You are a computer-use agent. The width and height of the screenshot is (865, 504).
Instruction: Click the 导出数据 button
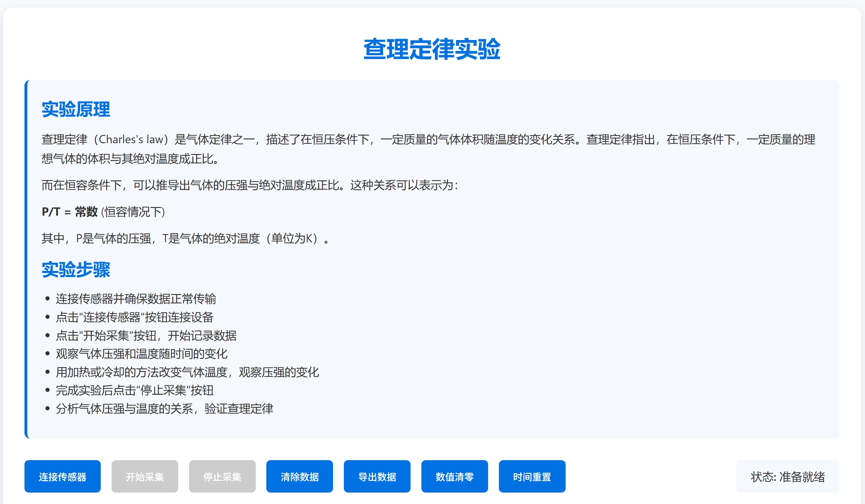click(377, 477)
